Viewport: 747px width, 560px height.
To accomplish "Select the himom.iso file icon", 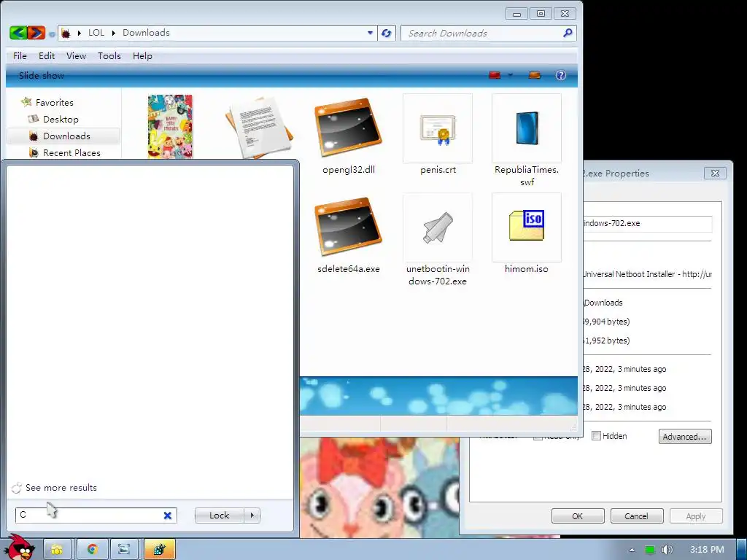I will tap(527, 227).
